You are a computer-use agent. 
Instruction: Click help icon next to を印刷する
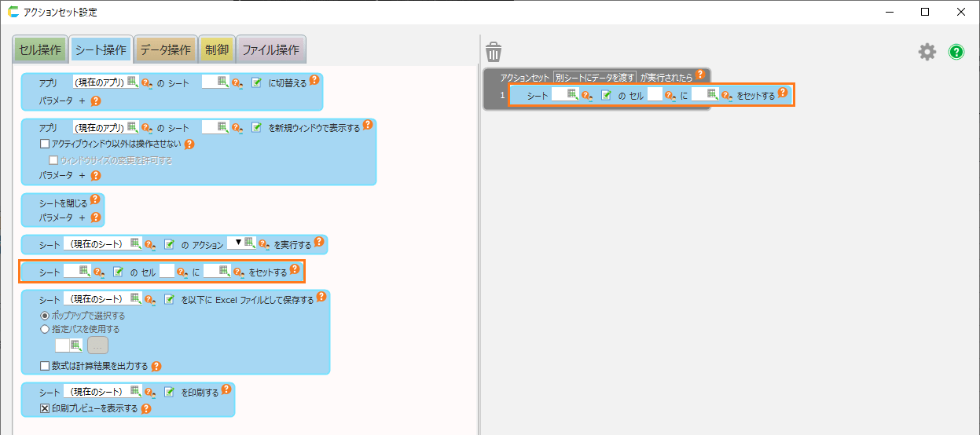pos(226,389)
